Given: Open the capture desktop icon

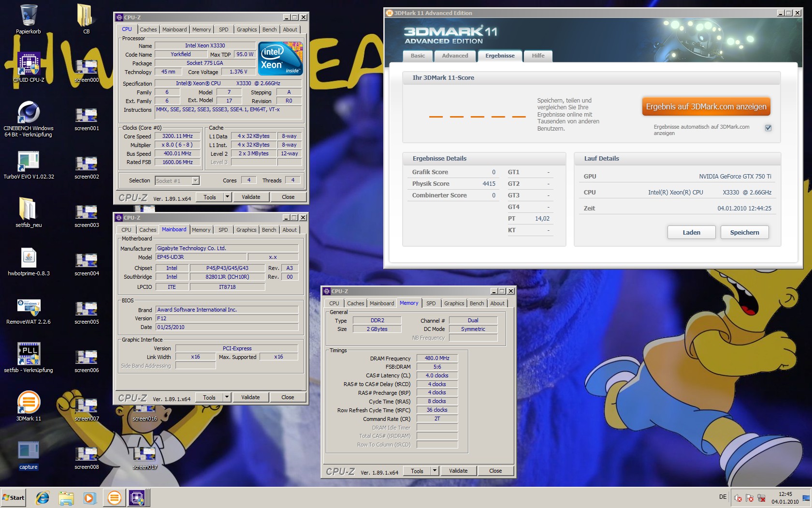Looking at the screenshot, I should point(29,455).
